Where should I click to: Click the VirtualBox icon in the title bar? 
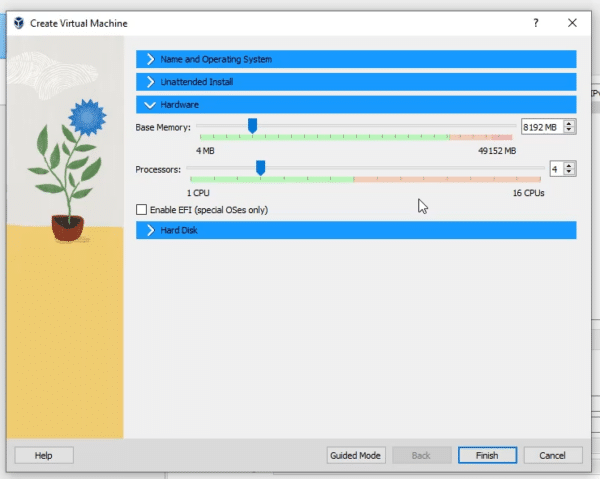[19, 22]
